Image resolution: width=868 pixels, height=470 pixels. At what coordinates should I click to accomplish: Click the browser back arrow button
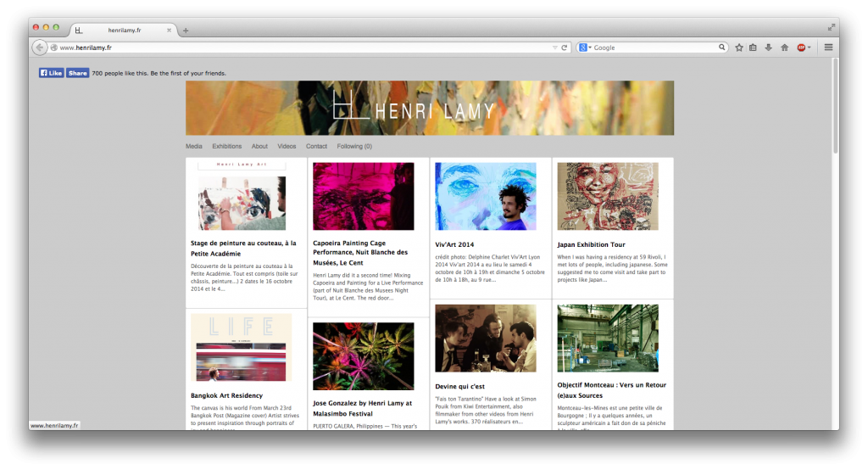coord(39,48)
